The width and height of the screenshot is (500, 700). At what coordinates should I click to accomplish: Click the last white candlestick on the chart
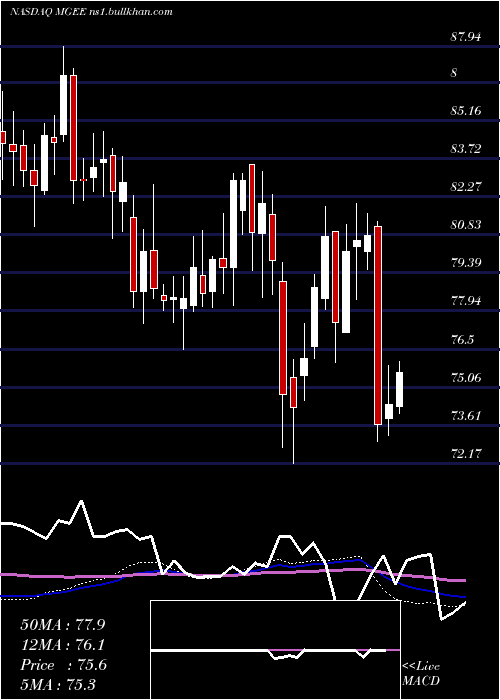tap(399, 389)
